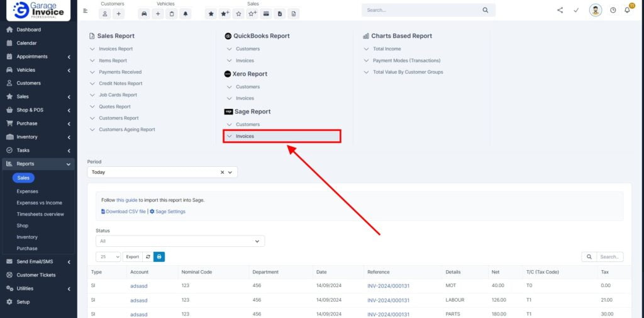Viewport: 644px width, 318px height.
Task: Click the magnifier icon in top search
Action: 486,10
